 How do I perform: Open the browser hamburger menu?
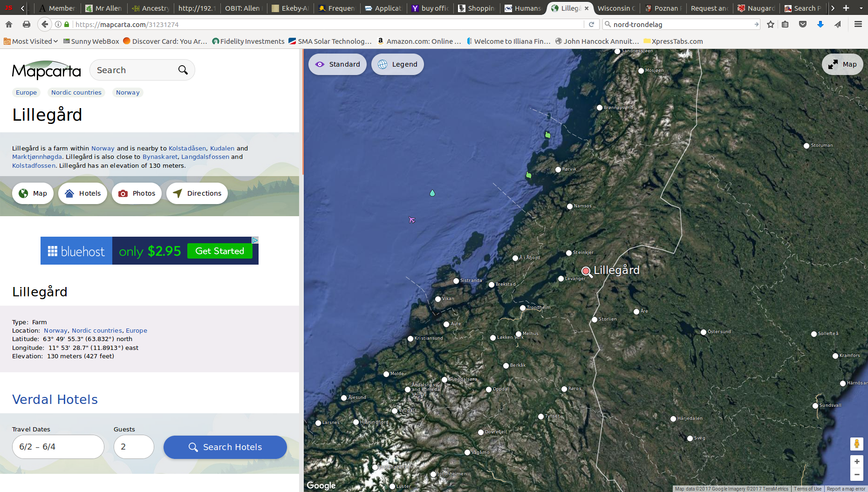[x=858, y=24]
